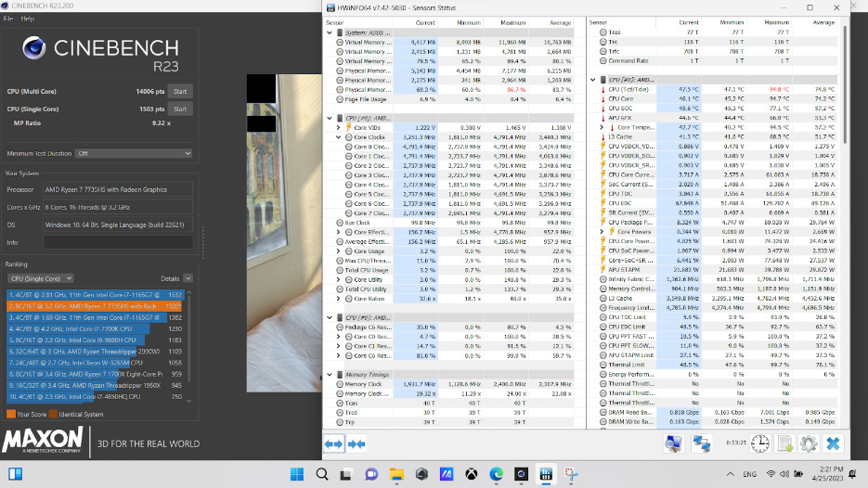Switch to HWiNFO taskbar icon

546,474
